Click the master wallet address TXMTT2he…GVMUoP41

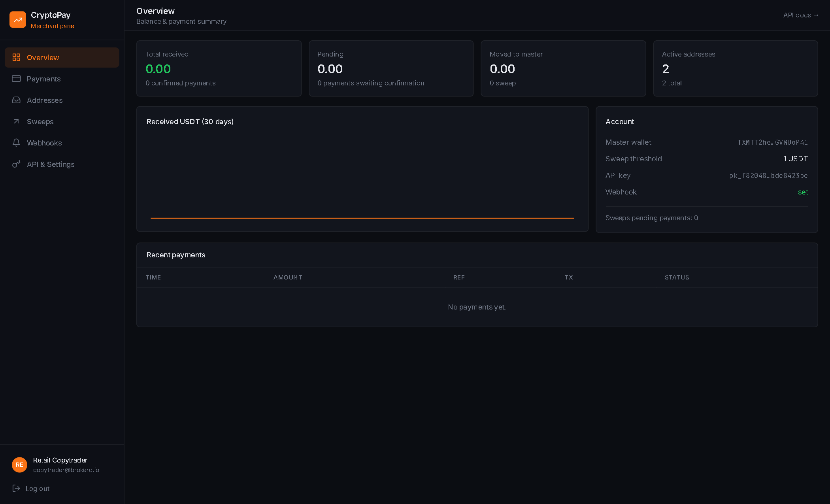(x=773, y=142)
